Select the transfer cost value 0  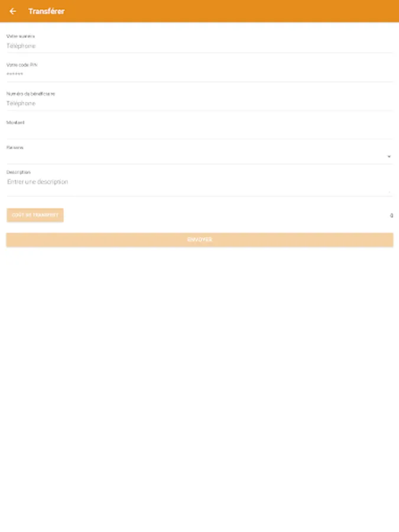[x=391, y=215]
